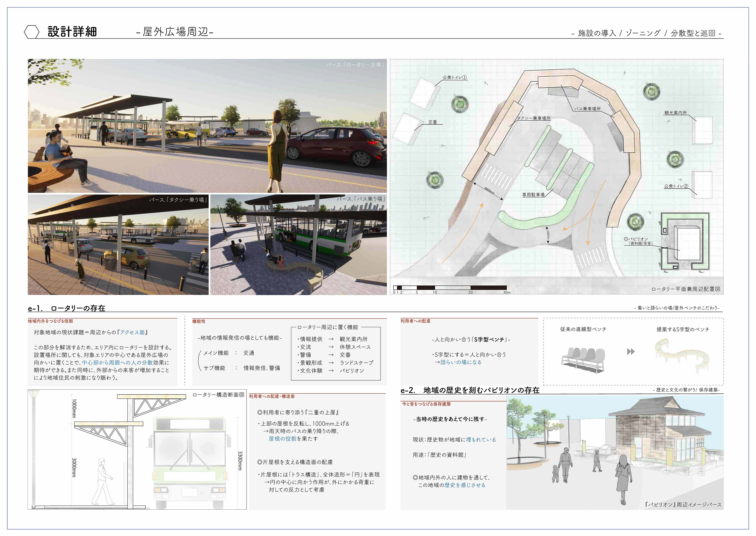The image size is (756, 536).
Task: Click the blue アクセス面 text
Action: click(x=132, y=332)
